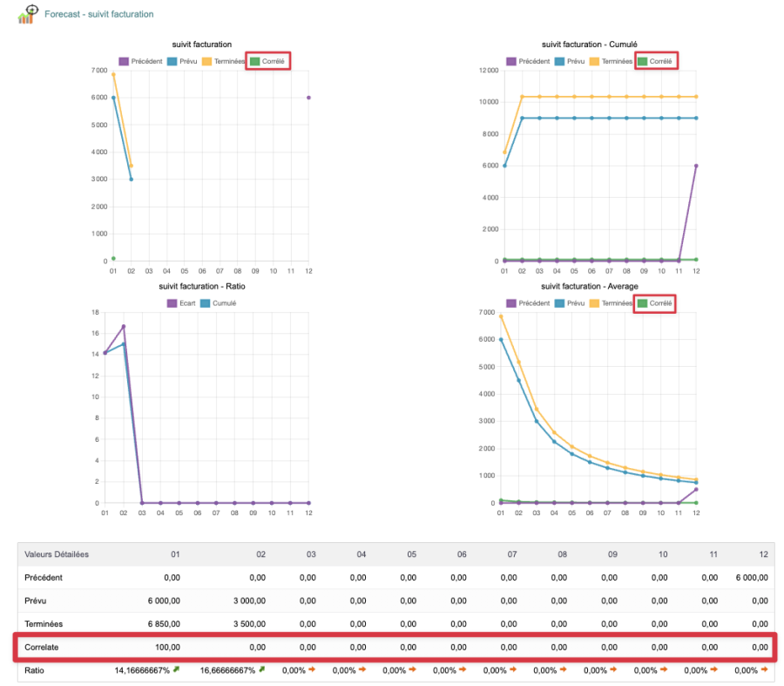Open the Forecast - suivit facturation title link

pos(98,15)
